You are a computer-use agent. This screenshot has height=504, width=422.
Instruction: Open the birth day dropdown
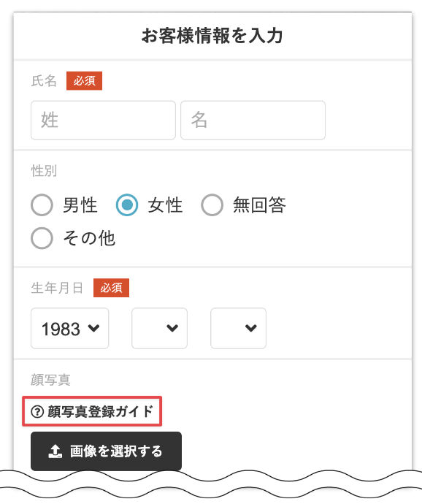(238, 328)
